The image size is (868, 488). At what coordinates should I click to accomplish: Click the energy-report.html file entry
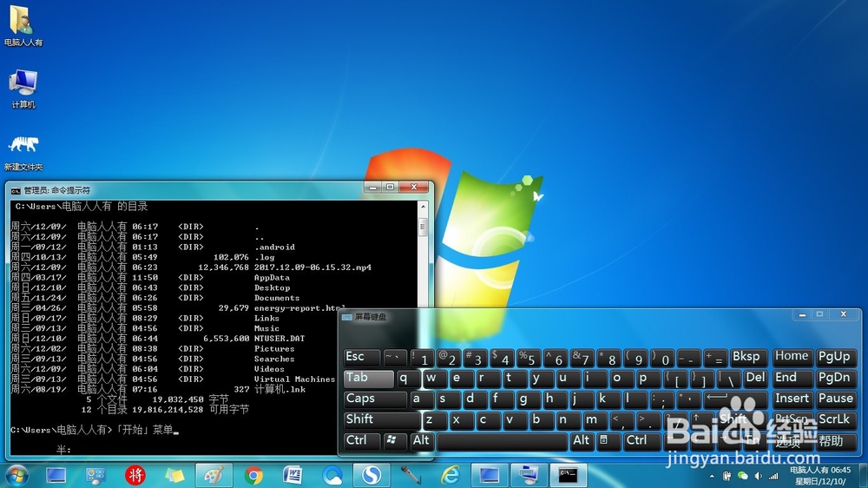click(x=299, y=308)
